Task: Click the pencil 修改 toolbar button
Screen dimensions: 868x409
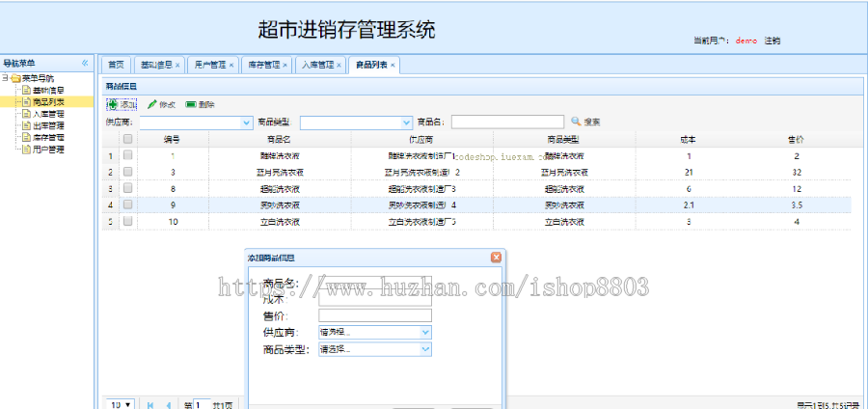Action: (161, 104)
